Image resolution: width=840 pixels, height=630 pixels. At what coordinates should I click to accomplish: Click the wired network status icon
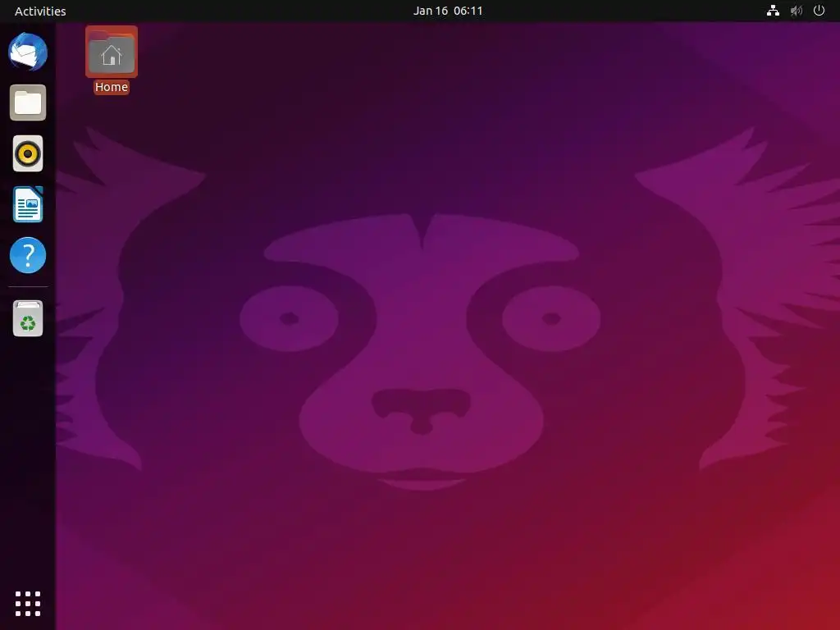pos(773,11)
